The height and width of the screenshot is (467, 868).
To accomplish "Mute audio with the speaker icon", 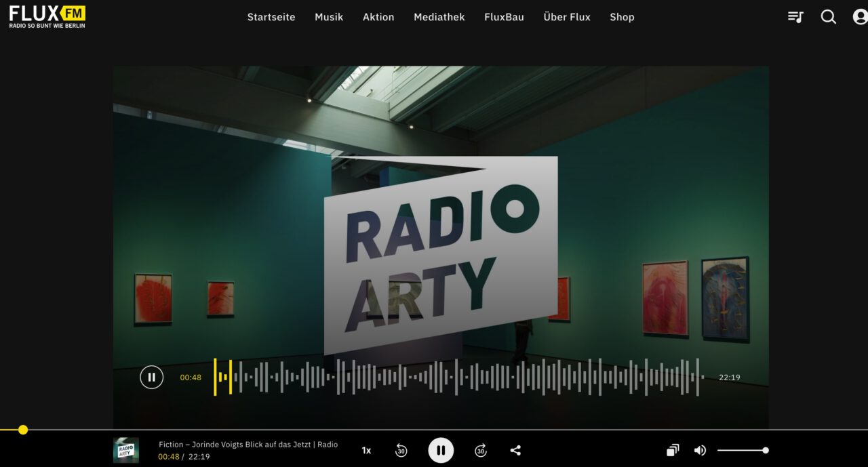I will (700, 450).
